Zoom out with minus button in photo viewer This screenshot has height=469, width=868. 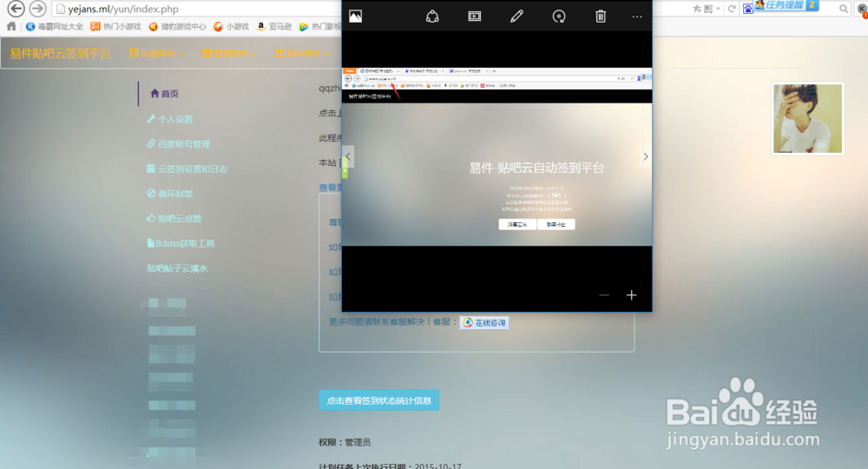604,295
